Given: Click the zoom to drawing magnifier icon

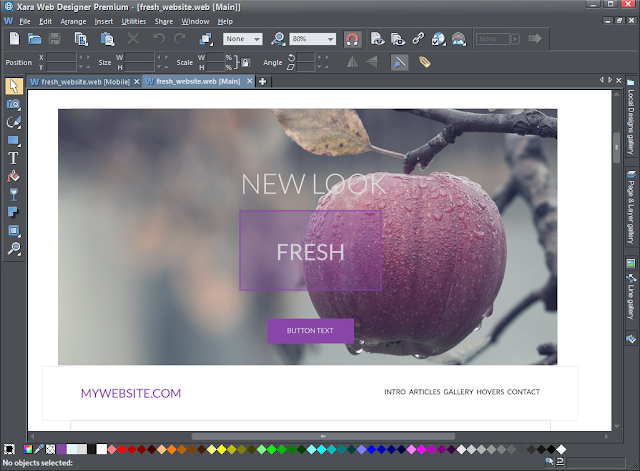Looking at the screenshot, I should point(278,39).
